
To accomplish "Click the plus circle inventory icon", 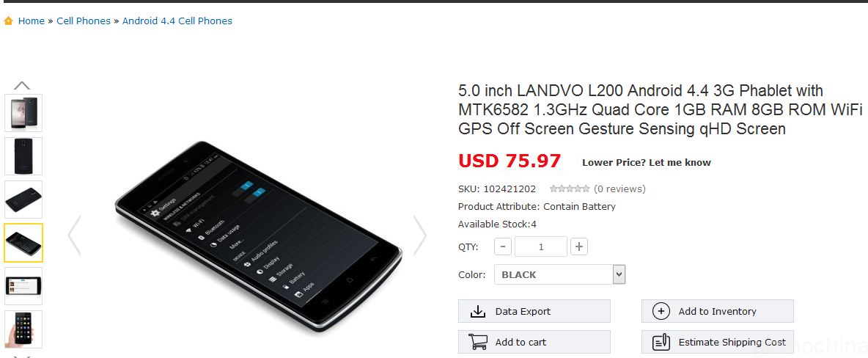I will point(661,312).
